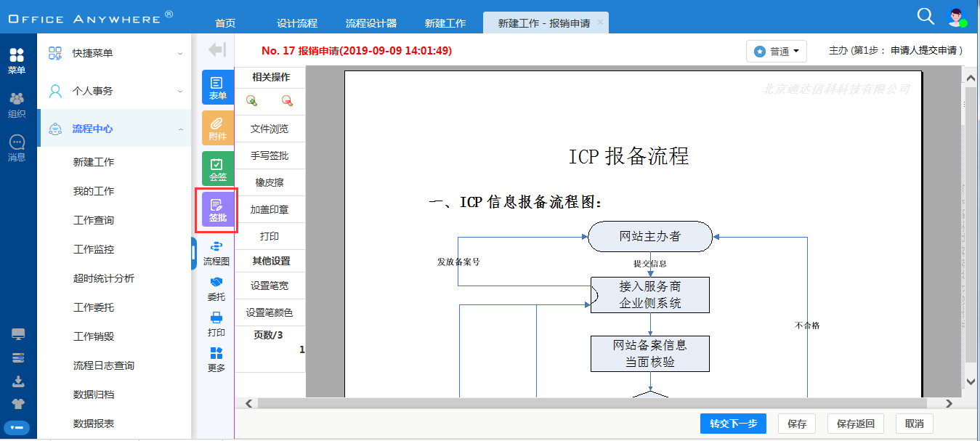This screenshot has width=980, height=441.
Task: Click the vertical scrollbar down arrow
Action: [970, 381]
